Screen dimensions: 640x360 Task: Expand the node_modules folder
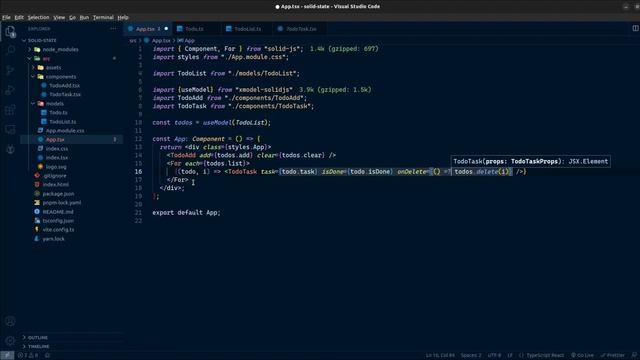[x=60, y=49]
